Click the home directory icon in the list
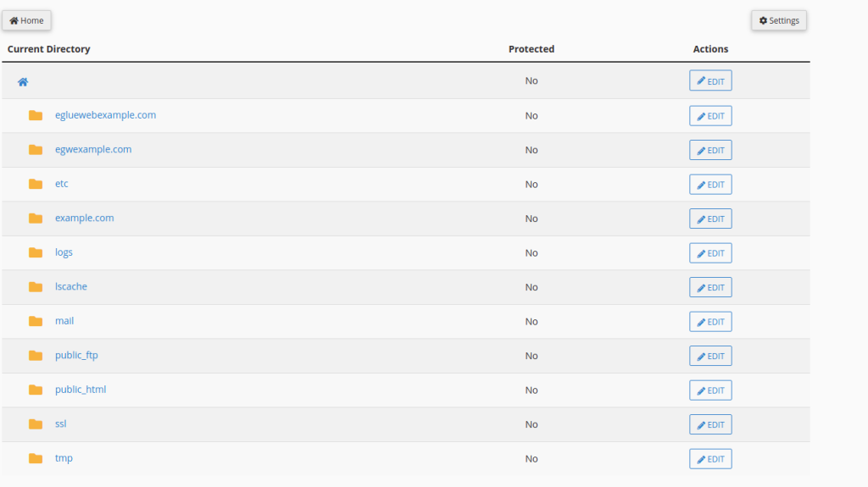The height and width of the screenshot is (487, 868). (23, 82)
